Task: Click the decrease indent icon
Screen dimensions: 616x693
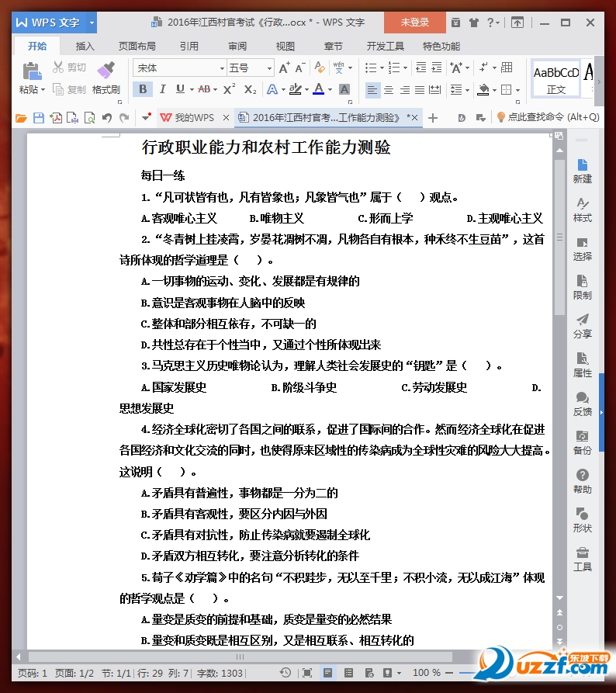Action: pos(421,68)
